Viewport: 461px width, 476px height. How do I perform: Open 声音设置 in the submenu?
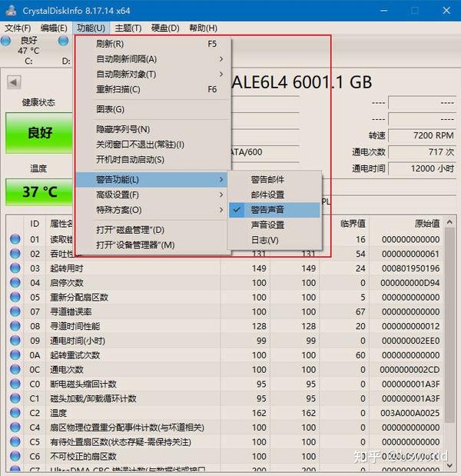(x=274, y=225)
